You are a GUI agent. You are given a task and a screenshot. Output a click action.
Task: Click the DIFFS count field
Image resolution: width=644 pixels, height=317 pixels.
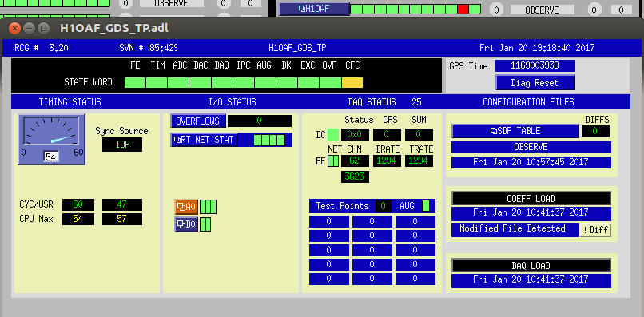pos(595,132)
